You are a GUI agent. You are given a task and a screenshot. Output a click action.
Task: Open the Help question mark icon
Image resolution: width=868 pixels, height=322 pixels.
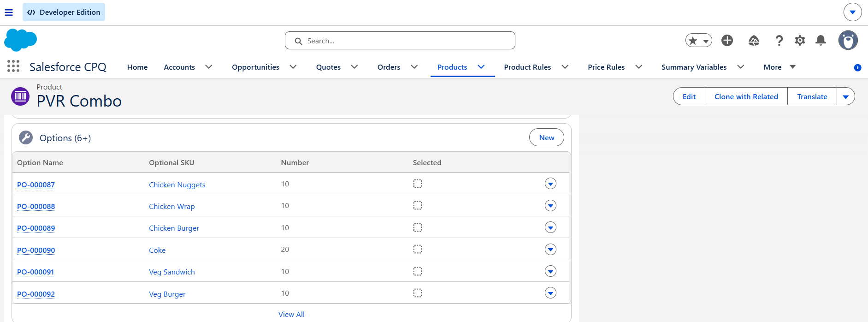coord(779,41)
